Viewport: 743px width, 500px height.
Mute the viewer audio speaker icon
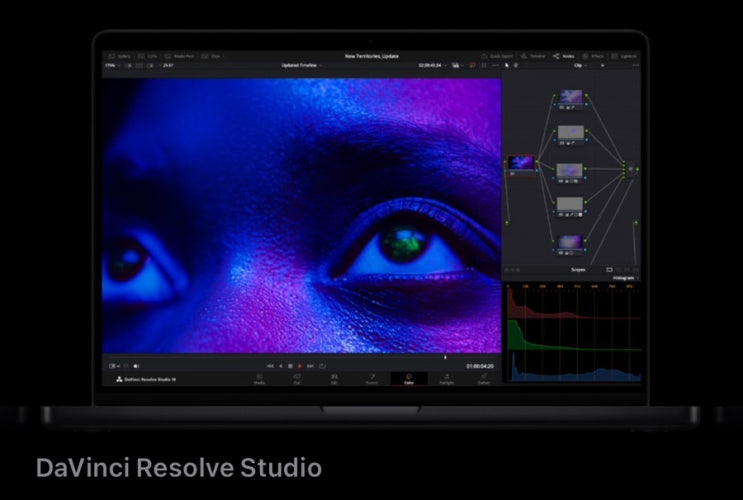(x=136, y=366)
